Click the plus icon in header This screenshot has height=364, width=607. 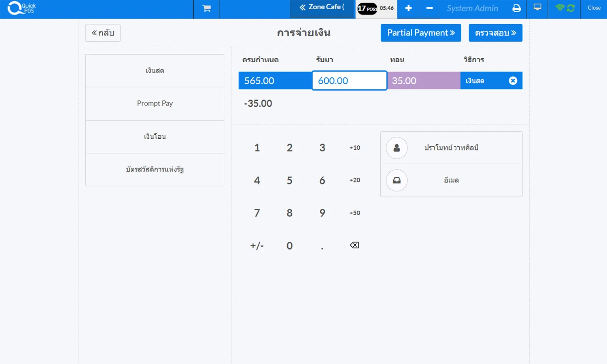pos(408,8)
